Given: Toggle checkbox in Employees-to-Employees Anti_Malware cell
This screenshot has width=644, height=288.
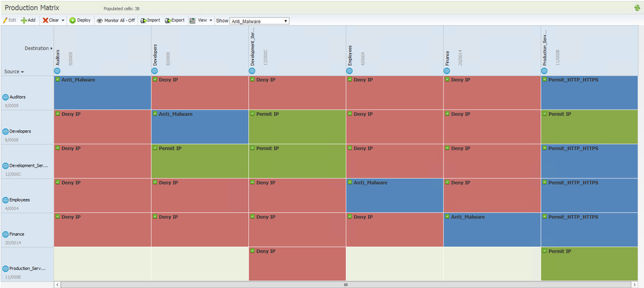Looking at the screenshot, I should pyautogui.click(x=350, y=182).
